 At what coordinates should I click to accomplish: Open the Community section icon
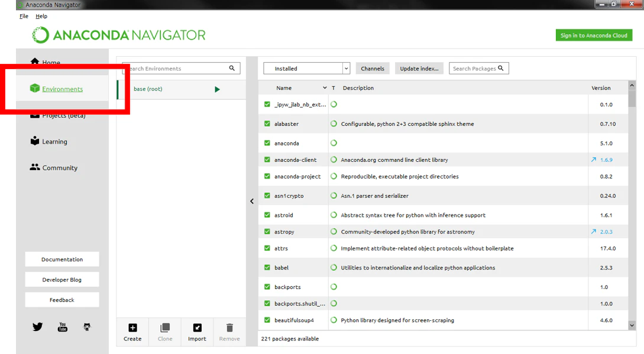[x=35, y=167]
